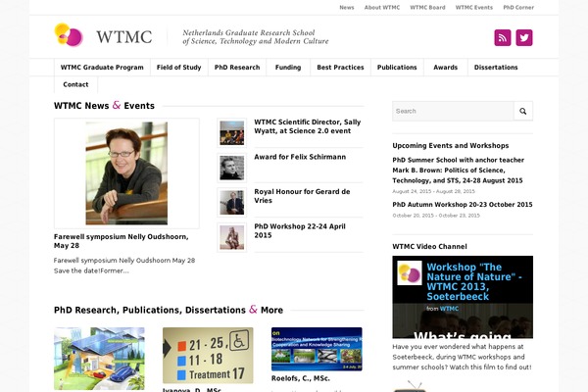Image resolution: width=588 pixels, height=392 pixels.
Task: Select Contact nav item
Action: click(75, 85)
